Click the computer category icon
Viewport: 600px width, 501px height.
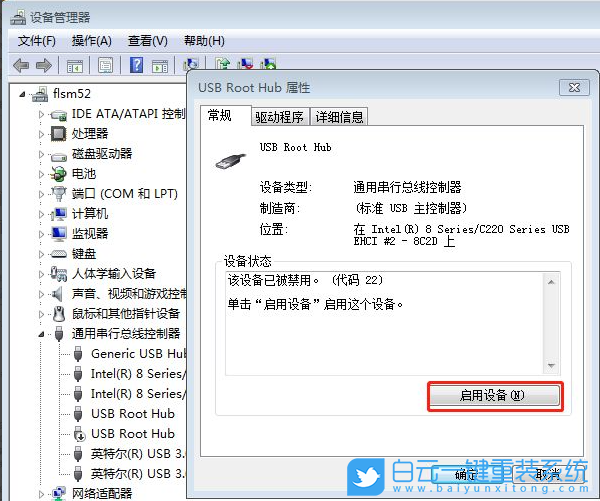click(59, 214)
